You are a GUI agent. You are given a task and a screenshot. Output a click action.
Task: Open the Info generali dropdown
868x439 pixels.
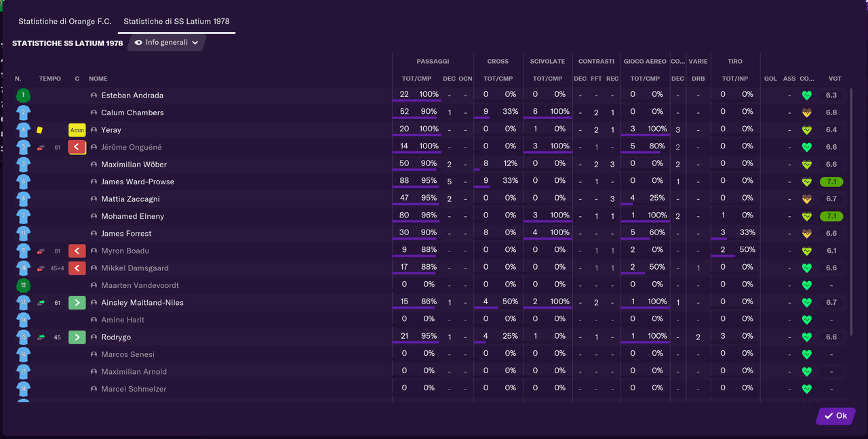point(166,43)
